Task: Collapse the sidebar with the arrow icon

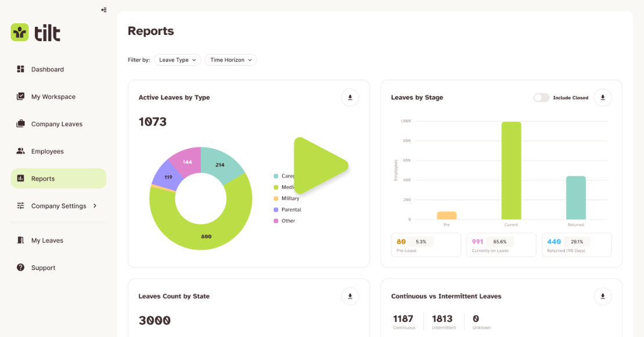Action: pyautogui.click(x=104, y=10)
